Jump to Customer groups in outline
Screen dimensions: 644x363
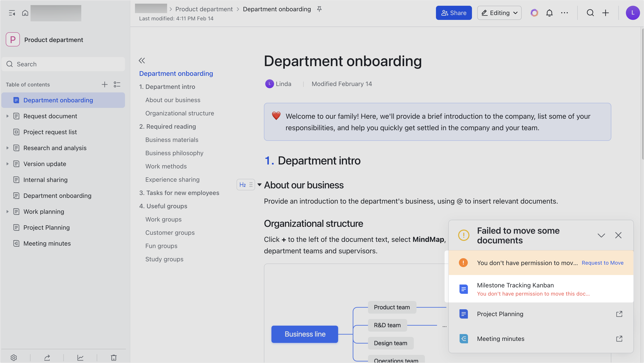170,233
